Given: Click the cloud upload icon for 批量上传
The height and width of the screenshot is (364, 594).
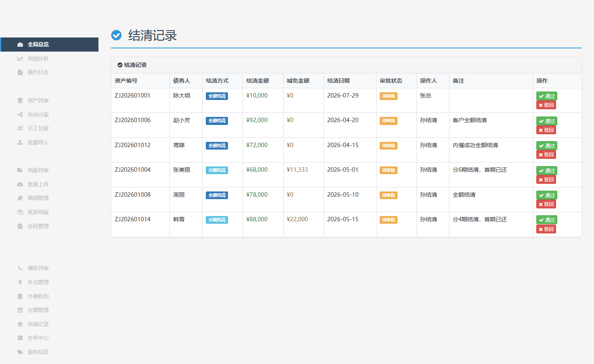Looking at the screenshot, I should click(x=20, y=184).
